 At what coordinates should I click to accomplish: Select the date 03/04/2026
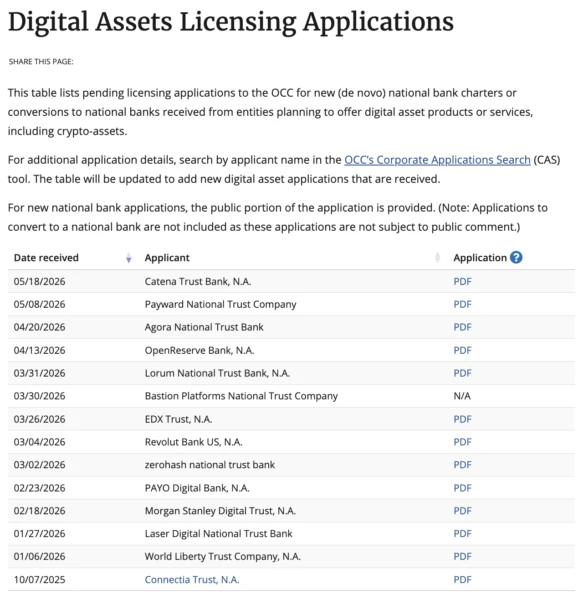[39, 442]
